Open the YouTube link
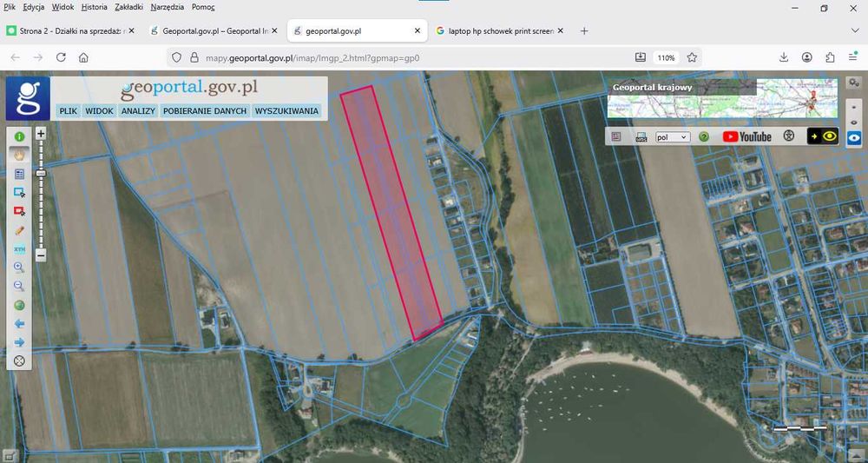This screenshot has height=463, width=868. click(x=746, y=136)
